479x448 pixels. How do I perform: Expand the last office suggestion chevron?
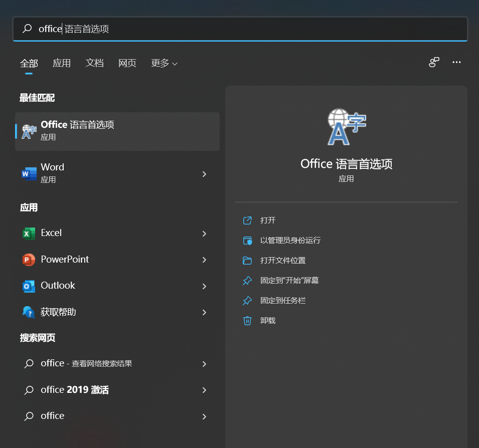tap(204, 416)
